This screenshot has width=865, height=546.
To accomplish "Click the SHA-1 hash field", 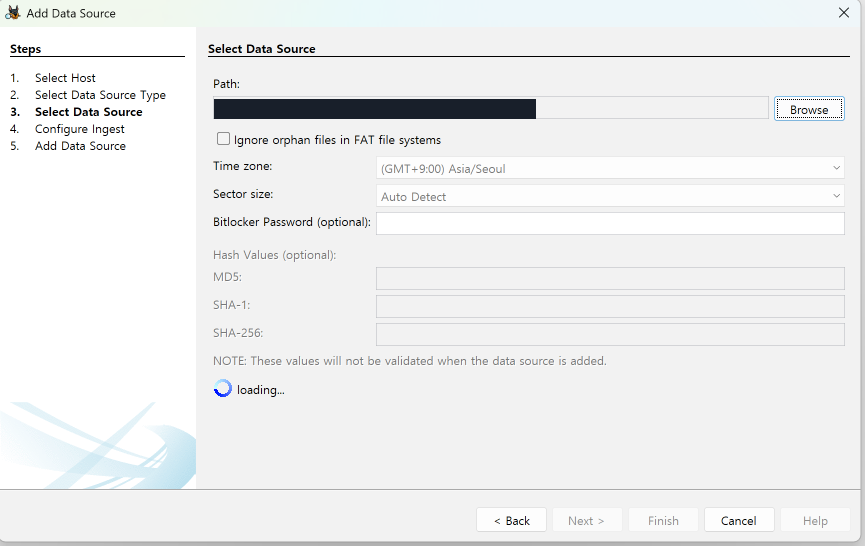I will (610, 307).
